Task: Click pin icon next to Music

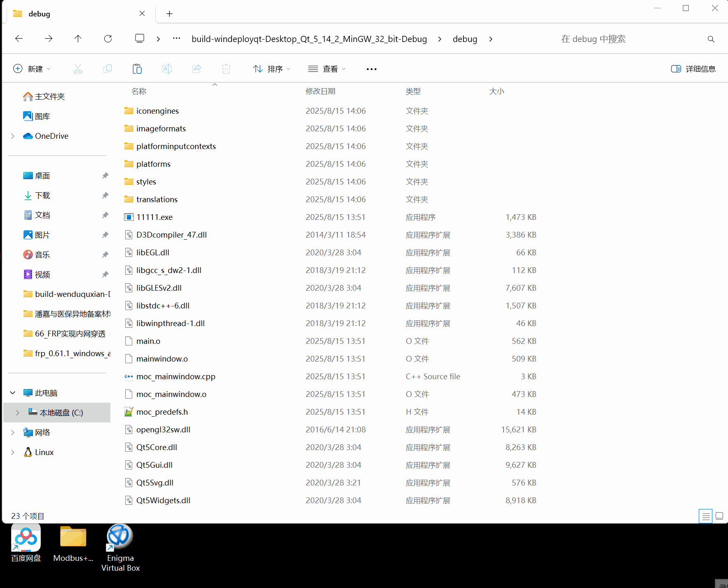Action: 105,254
